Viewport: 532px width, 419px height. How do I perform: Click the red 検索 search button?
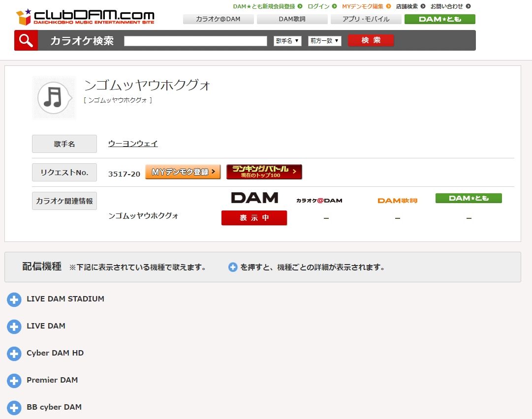[x=371, y=40]
